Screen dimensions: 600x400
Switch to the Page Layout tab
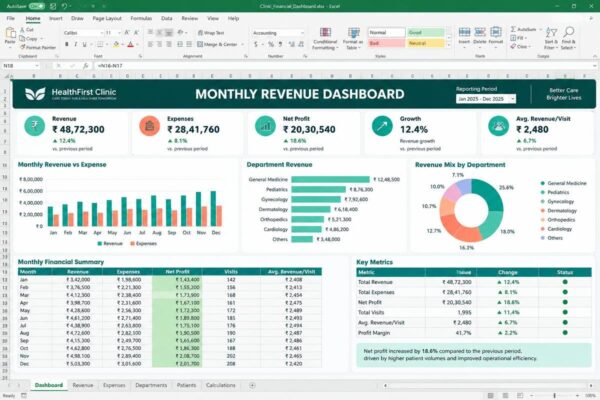point(107,18)
